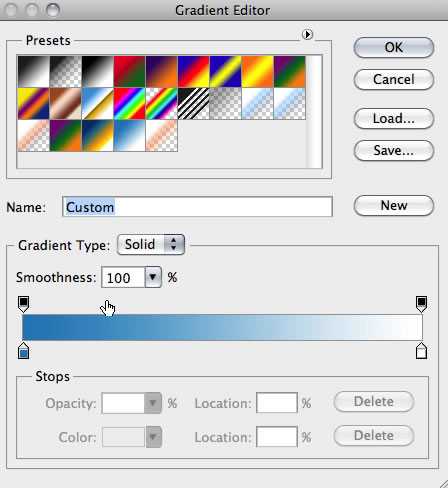Click the middle of the gradient bar
This screenshot has width=448, height=488.
[x=222, y=327]
